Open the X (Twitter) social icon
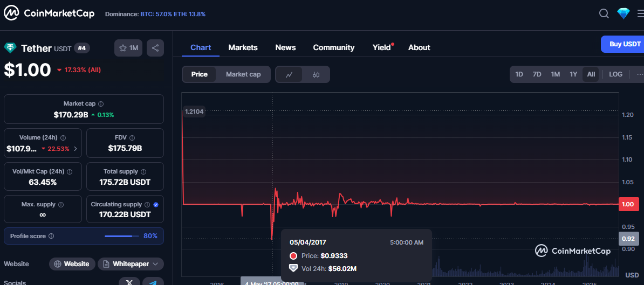 coord(129,281)
